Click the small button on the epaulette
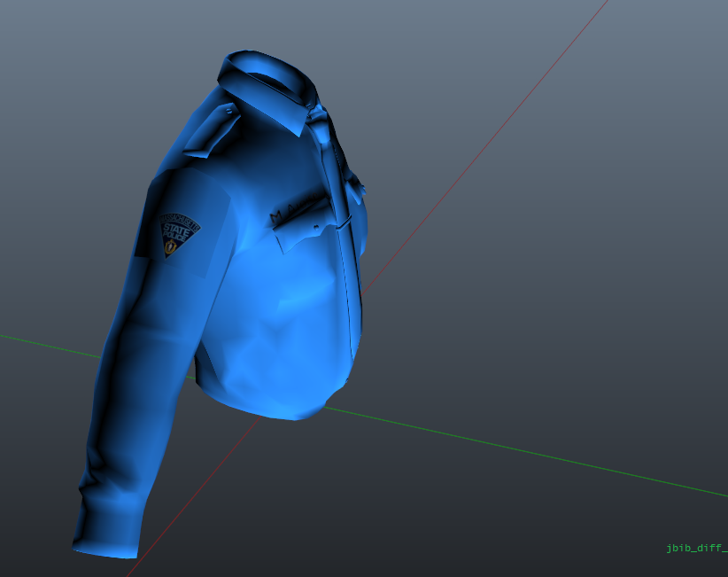Image resolution: width=728 pixels, height=577 pixels. click(230, 111)
